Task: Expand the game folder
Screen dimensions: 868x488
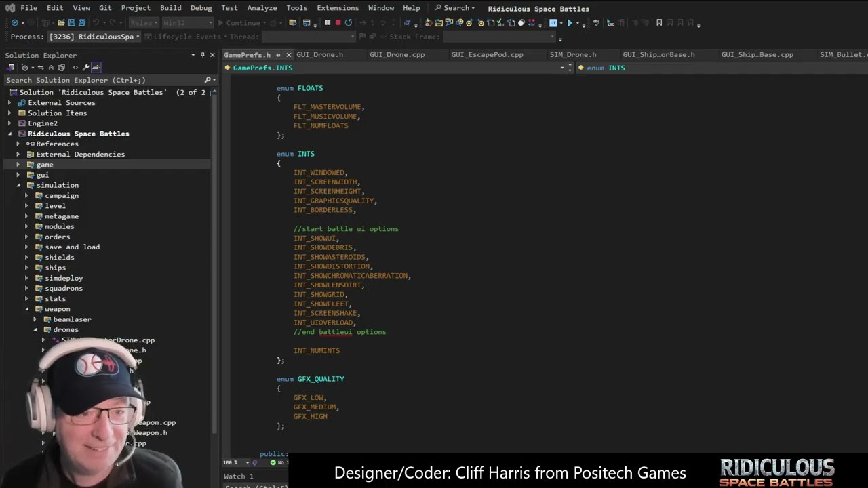Action: tap(18, 165)
